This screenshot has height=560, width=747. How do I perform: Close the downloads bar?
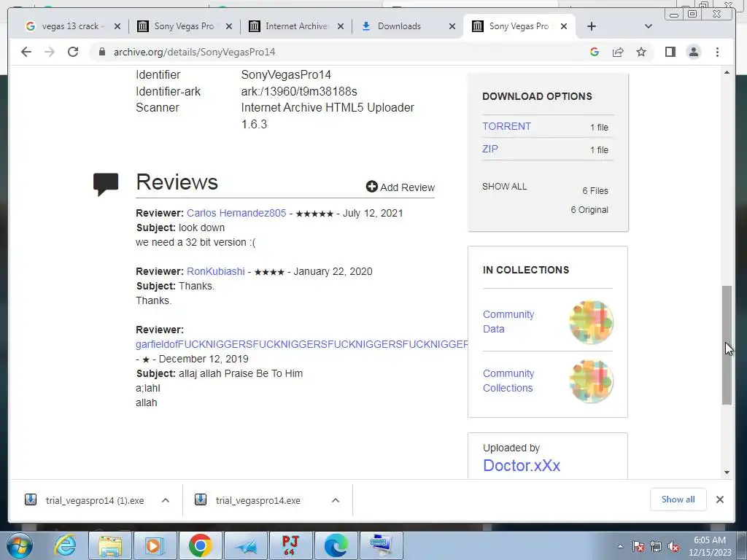tap(720, 499)
